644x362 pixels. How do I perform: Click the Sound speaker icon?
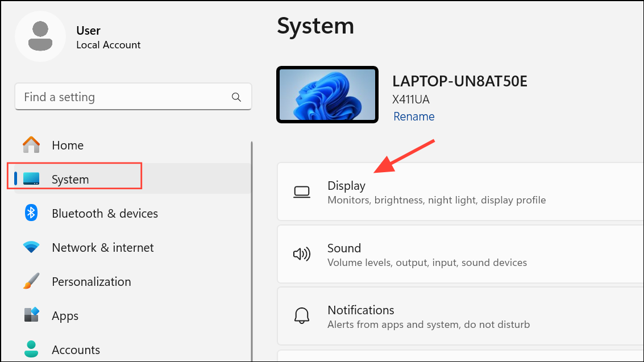(x=302, y=254)
